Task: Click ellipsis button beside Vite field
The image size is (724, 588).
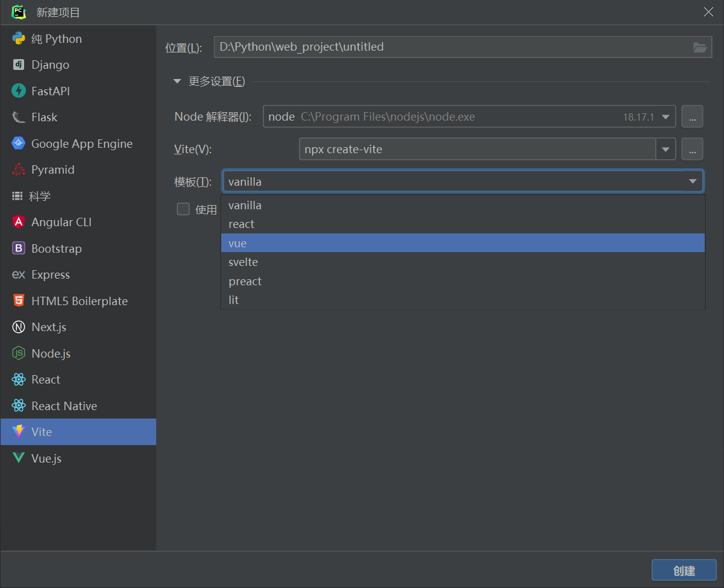Action: (x=692, y=149)
